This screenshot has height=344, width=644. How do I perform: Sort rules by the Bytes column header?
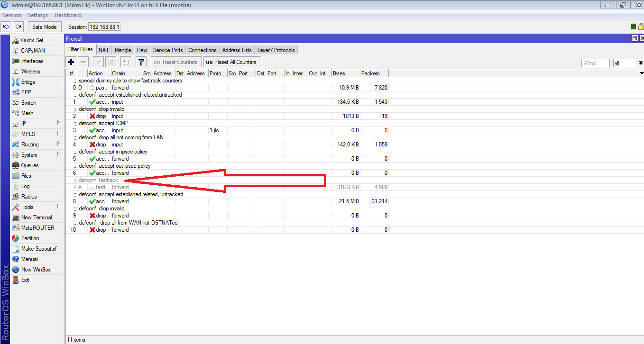point(346,73)
